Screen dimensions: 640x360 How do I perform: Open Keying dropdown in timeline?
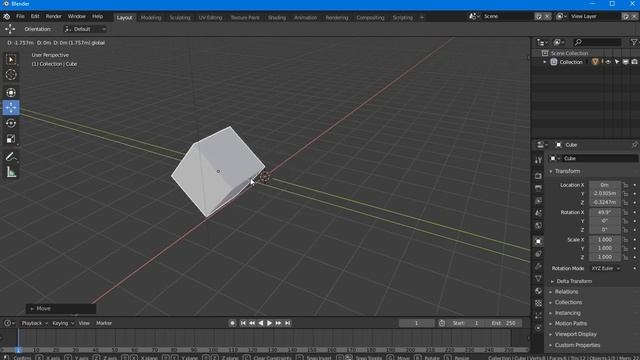pyautogui.click(x=63, y=323)
